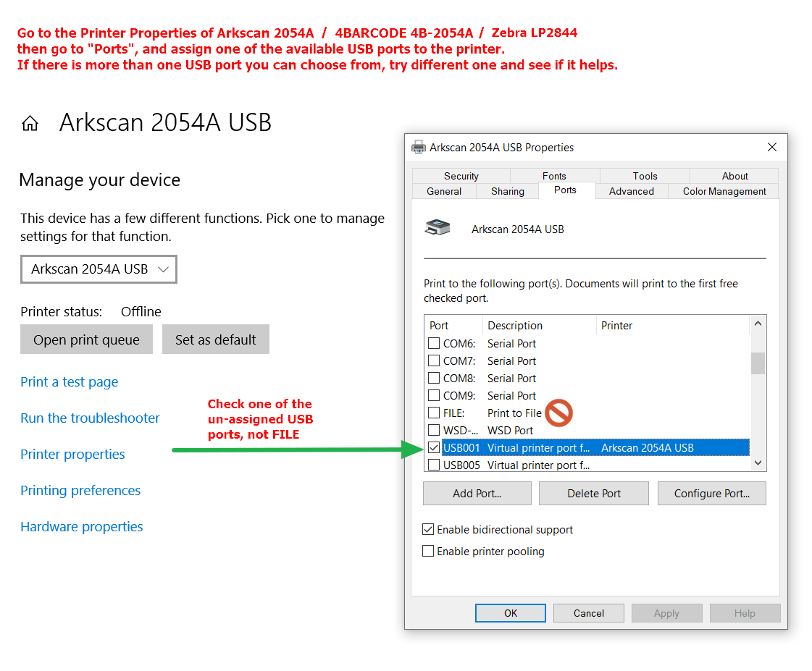Select the USB001 row's Arkscan 2054A USB printer cell
Screen dimensions: 812x671
tap(648, 447)
